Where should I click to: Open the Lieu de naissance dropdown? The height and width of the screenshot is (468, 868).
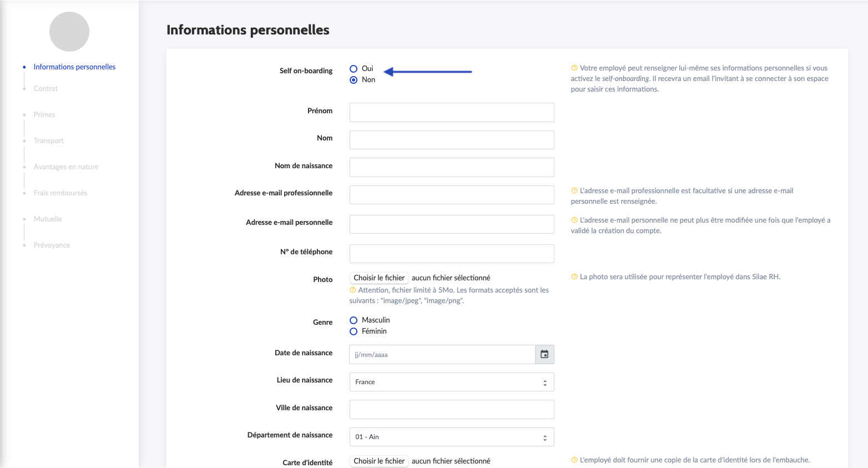(x=452, y=382)
